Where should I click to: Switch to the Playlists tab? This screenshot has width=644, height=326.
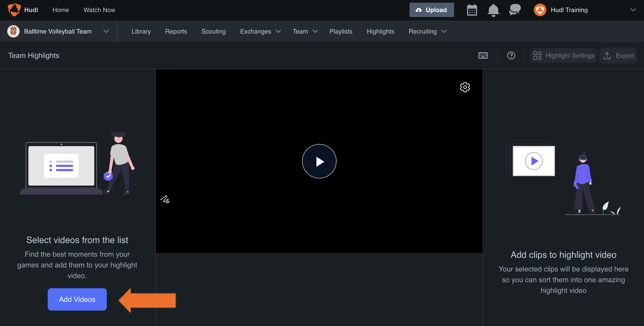[341, 32]
